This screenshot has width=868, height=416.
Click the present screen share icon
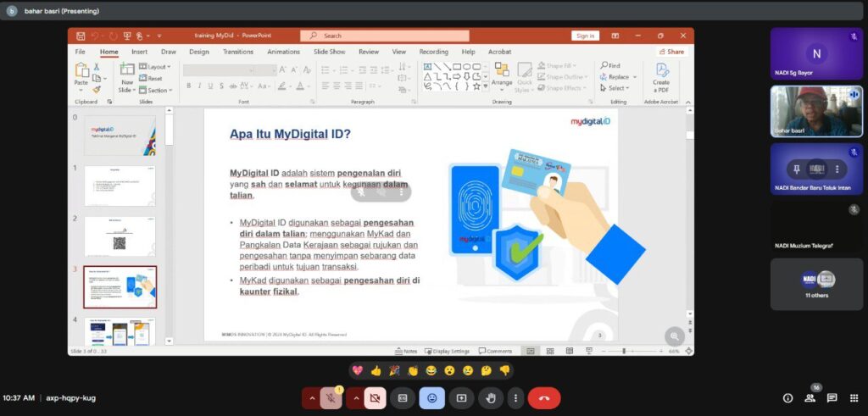coord(461,398)
